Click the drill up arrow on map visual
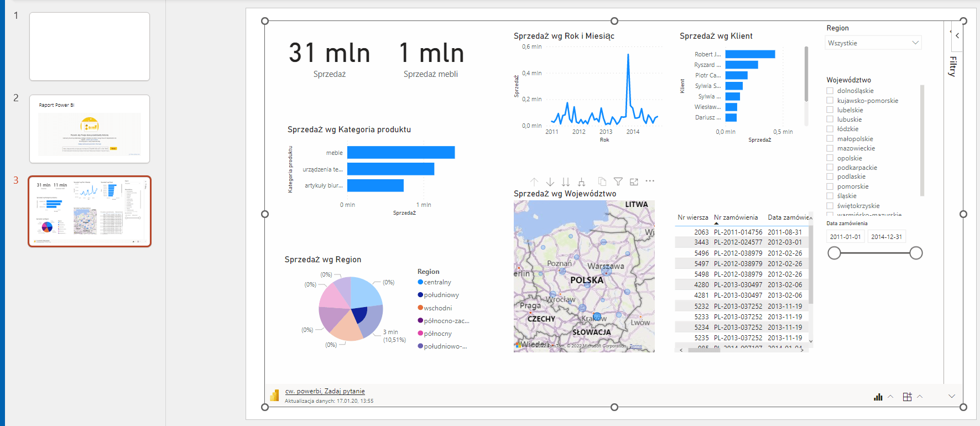The image size is (980, 426). click(x=534, y=181)
